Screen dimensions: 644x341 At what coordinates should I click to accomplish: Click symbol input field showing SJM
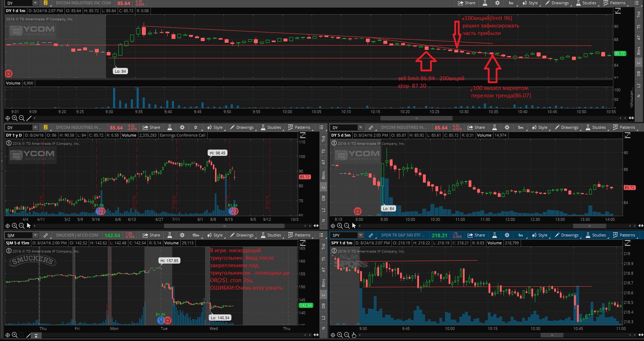coord(19,235)
